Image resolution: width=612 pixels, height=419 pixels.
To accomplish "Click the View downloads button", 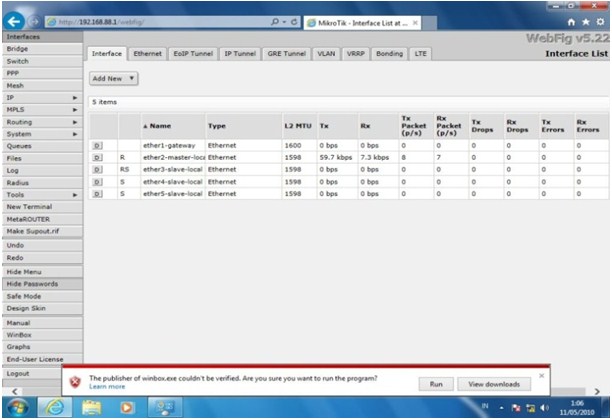I will point(494,384).
